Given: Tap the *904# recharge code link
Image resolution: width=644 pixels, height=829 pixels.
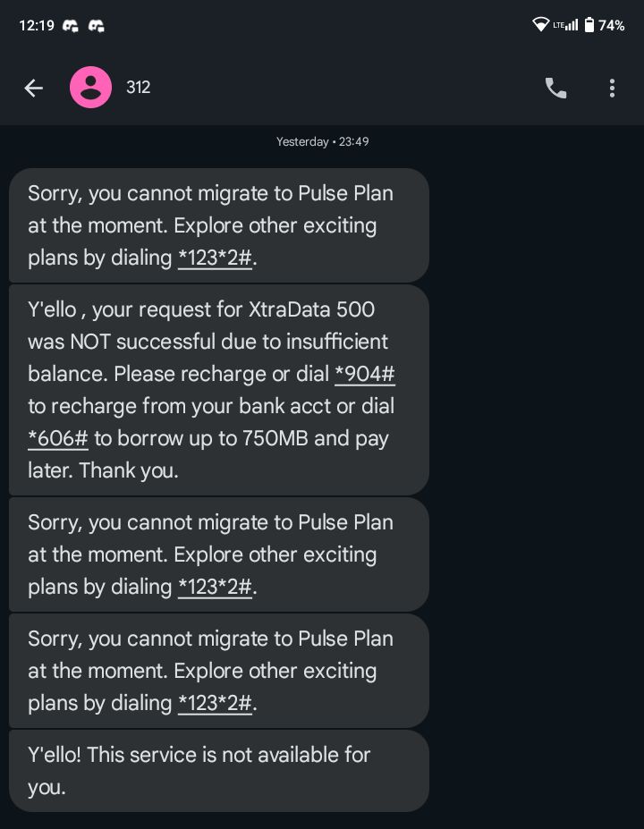Looking at the screenshot, I should [x=365, y=374].
